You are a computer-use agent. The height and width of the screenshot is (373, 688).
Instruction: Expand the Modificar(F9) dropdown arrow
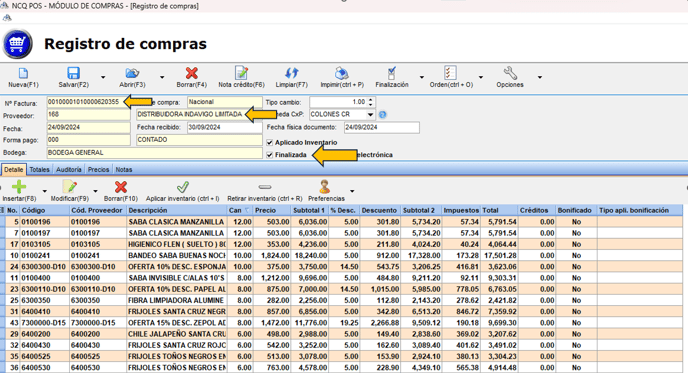coord(95,191)
